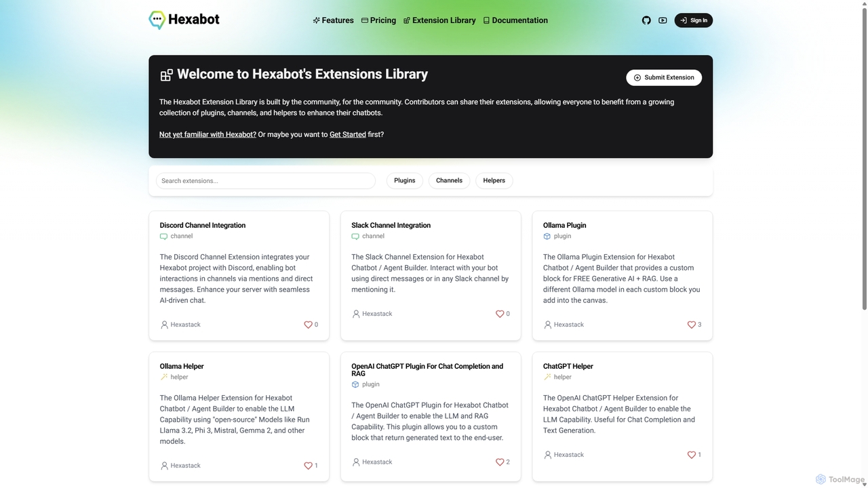Click the author icon on Discord Channel Integration card

164,325
